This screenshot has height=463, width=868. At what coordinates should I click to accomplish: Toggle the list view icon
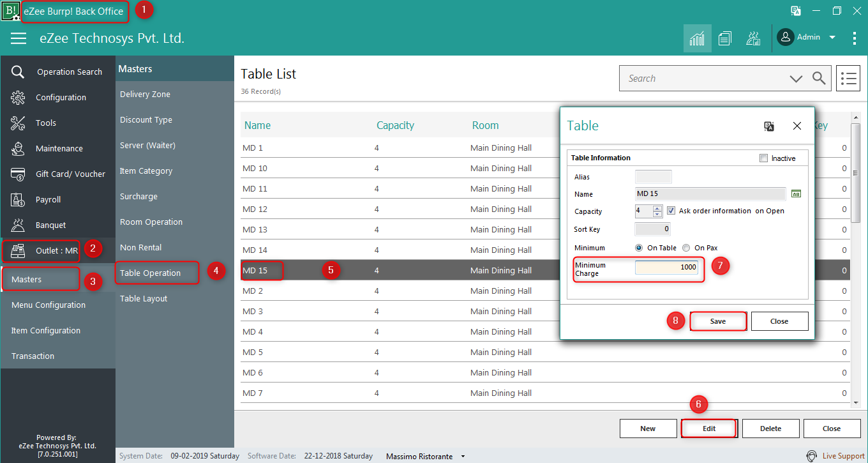point(848,78)
